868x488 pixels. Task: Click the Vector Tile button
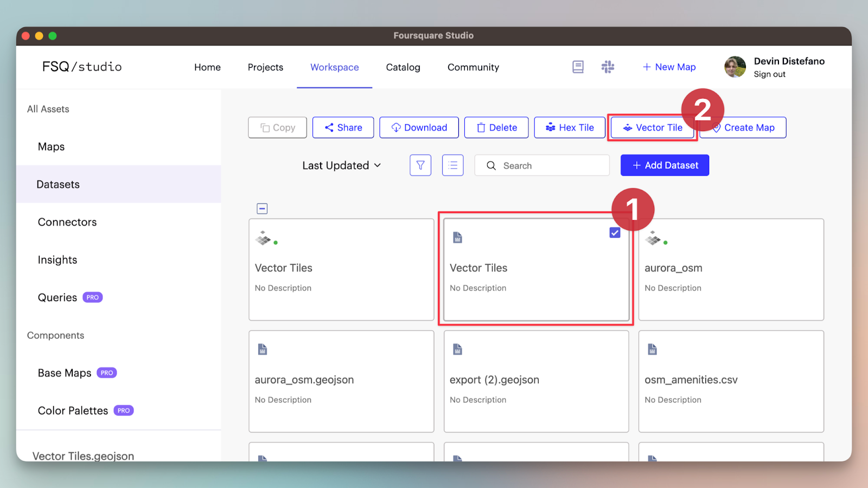tap(653, 127)
